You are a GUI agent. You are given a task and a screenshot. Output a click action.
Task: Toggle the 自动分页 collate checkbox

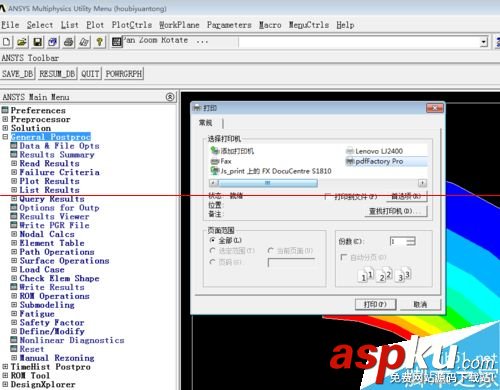(343, 257)
